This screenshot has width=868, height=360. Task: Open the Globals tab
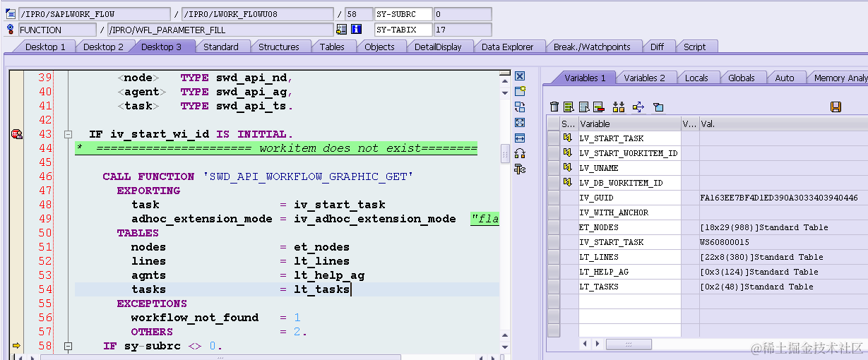[742, 78]
